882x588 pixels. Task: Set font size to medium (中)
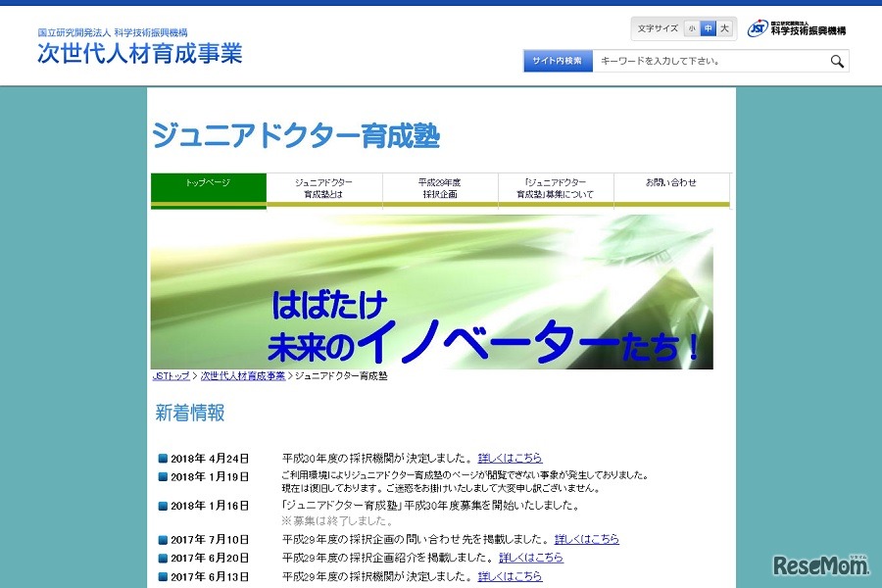(709, 28)
